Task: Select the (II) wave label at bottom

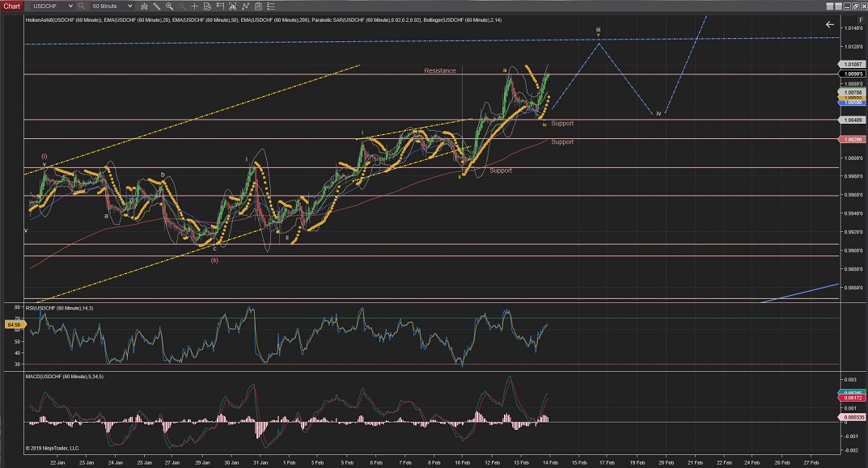Action: [214, 260]
